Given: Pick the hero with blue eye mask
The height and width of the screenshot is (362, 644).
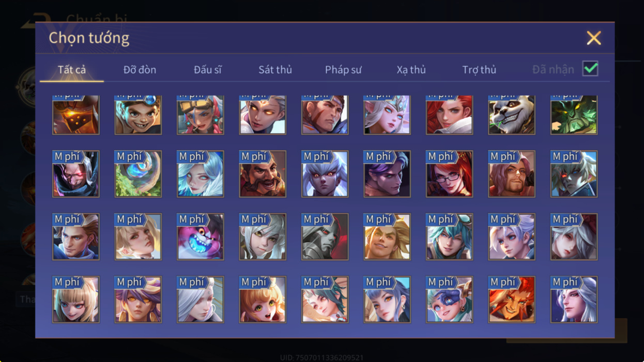Looking at the screenshot, I should coord(449,300).
